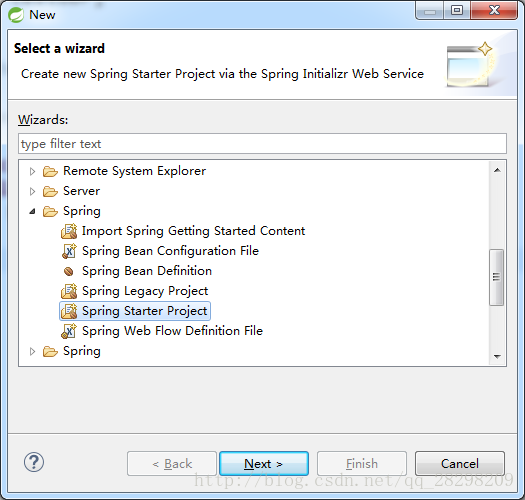Click the Spring Legacy Project icon
This screenshot has width=525, height=500.
point(69,291)
